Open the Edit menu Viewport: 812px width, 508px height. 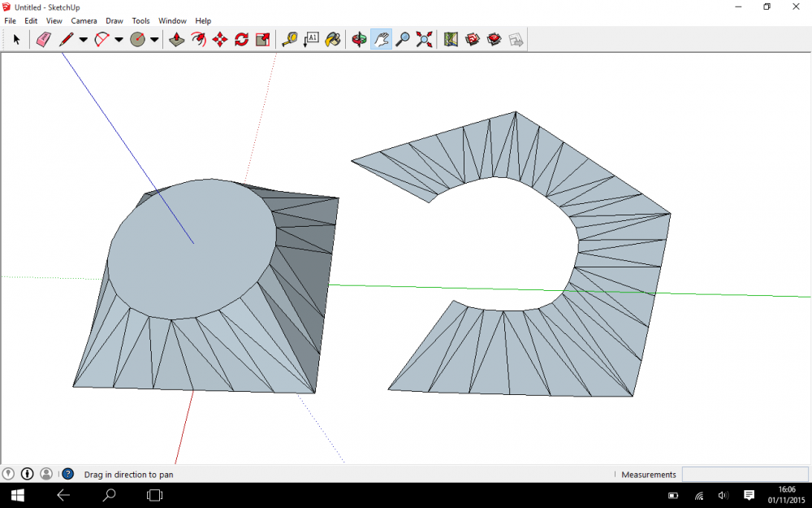(31, 21)
